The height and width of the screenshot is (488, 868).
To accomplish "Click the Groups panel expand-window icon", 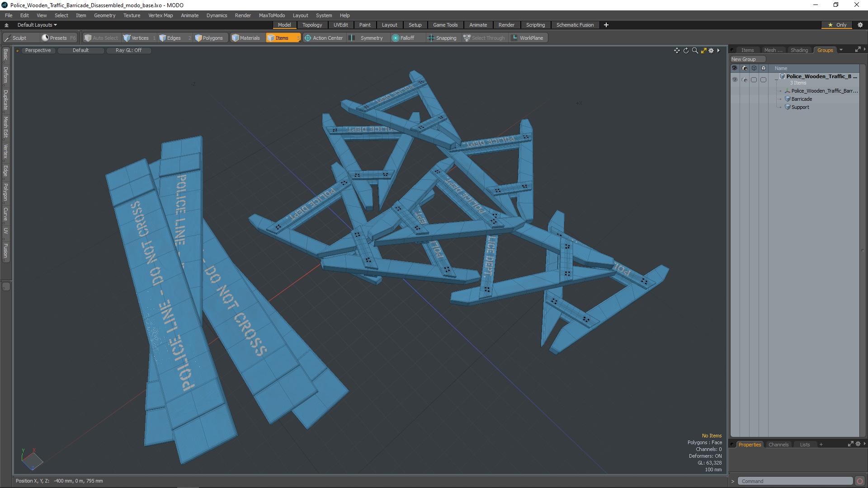I will (858, 50).
